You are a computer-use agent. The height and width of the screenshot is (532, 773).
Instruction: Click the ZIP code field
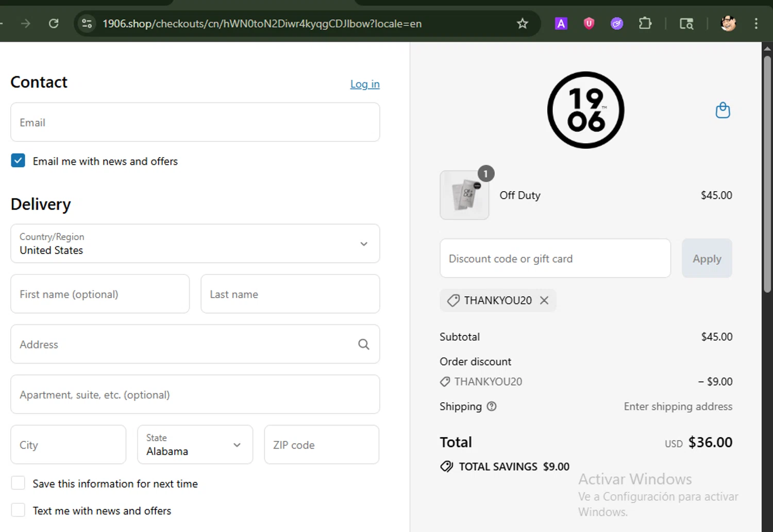click(322, 444)
